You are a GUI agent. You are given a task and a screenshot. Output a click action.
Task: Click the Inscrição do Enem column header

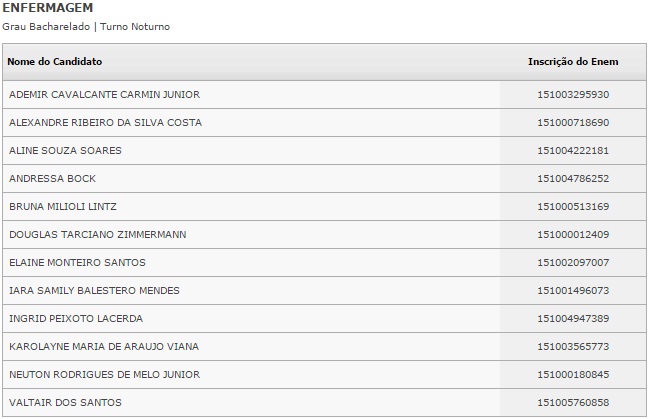pyautogui.click(x=573, y=62)
